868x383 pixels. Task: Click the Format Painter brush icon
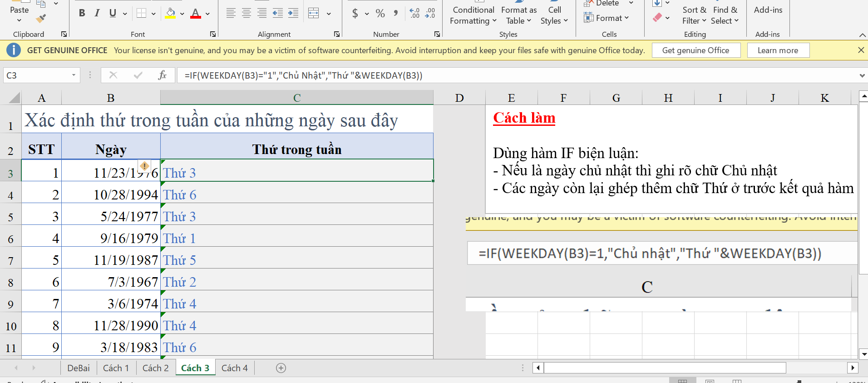41,19
